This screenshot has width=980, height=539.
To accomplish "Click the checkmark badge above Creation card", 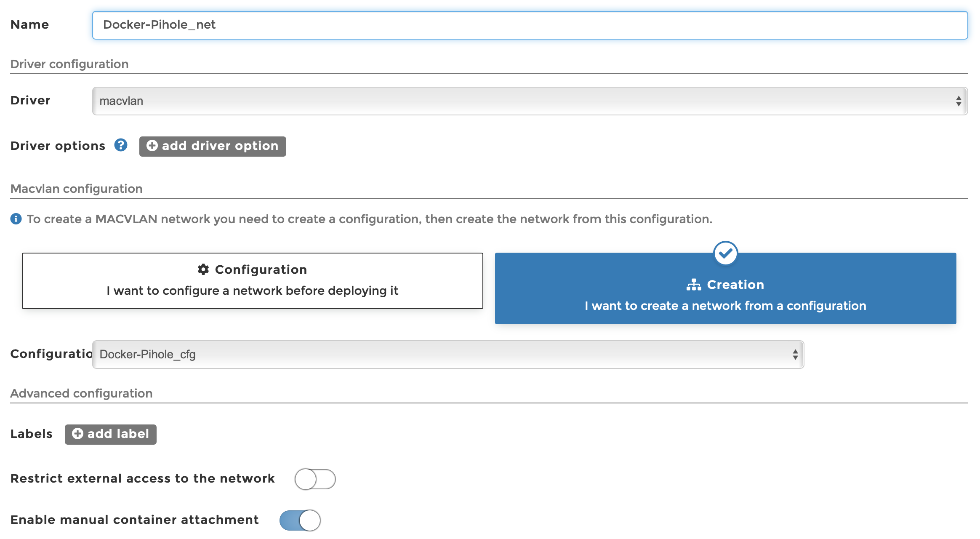I will [725, 253].
